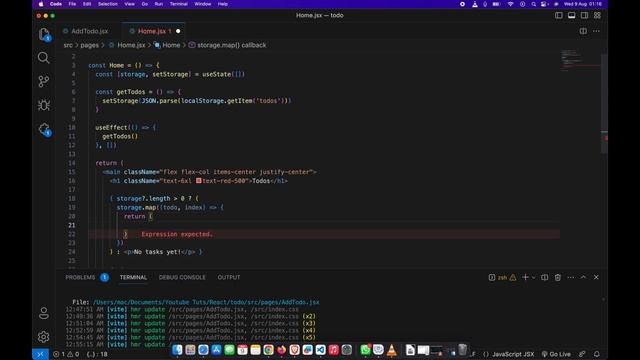This screenshot has width=640, height=360.
Task: Open the Explorer view in activity bar
Action: pyautogui.click(x=44, y=34)
